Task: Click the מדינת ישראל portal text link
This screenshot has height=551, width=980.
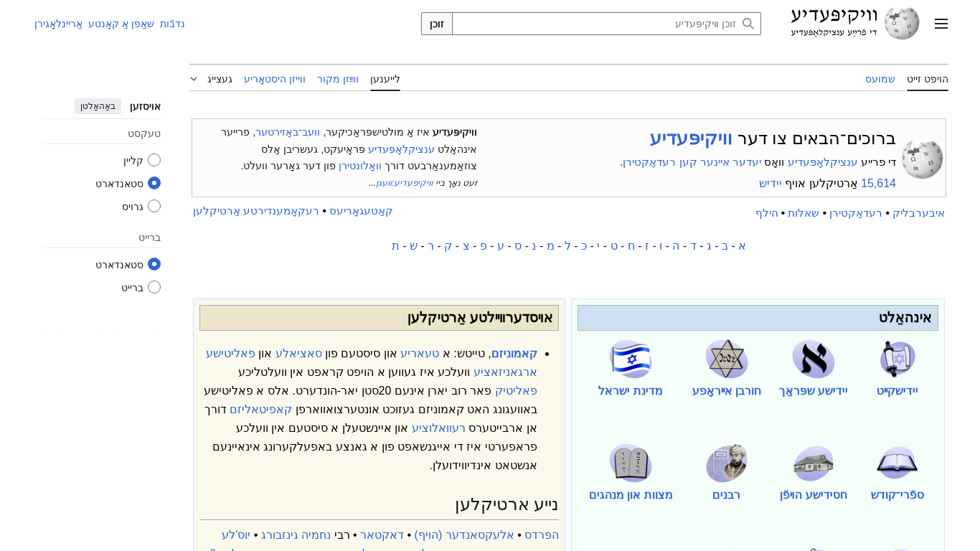Action: [631, 391]
